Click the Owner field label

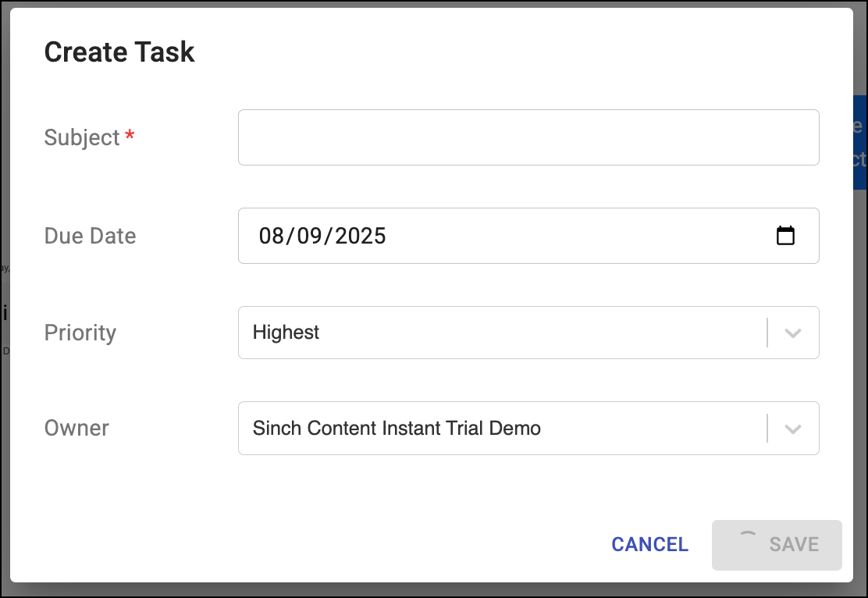(76, 428)
